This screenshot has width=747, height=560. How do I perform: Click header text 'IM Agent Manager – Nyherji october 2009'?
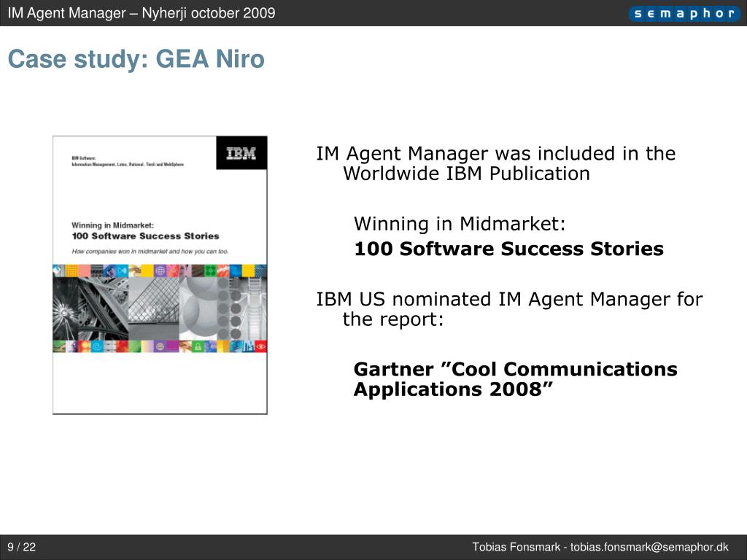point(142,13)
